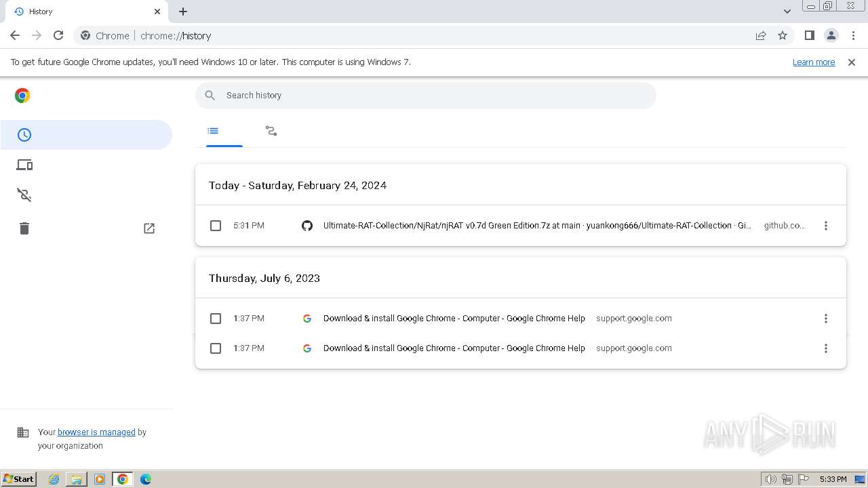This screenshot has height=488, width=868.
Task: Launch Internet Explorer from the taskbar
Action: [54, 479]
